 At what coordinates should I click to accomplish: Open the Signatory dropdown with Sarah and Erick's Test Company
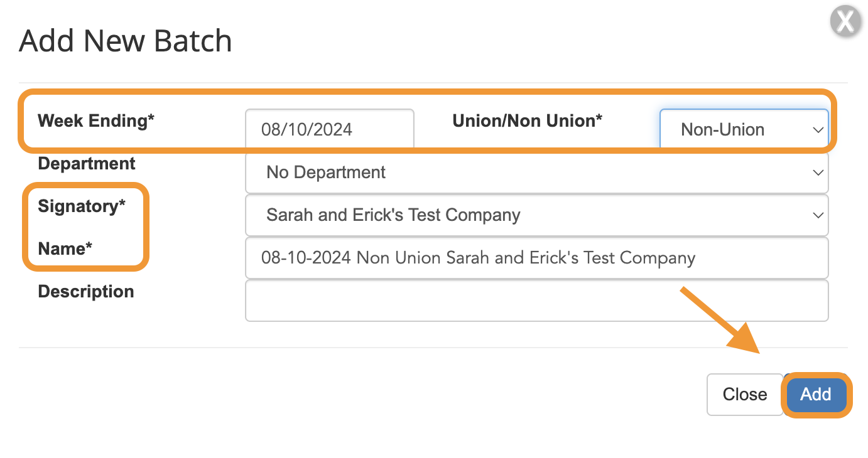coord(537,215)
